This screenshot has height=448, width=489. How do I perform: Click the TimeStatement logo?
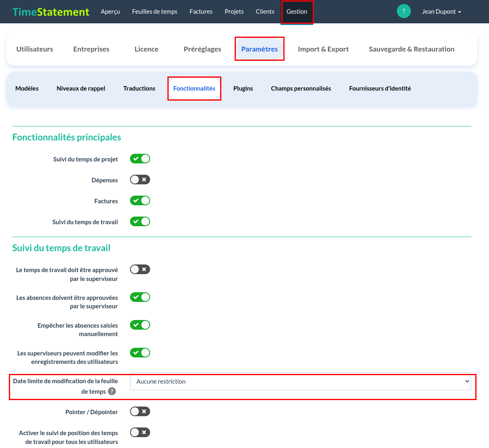51,12
